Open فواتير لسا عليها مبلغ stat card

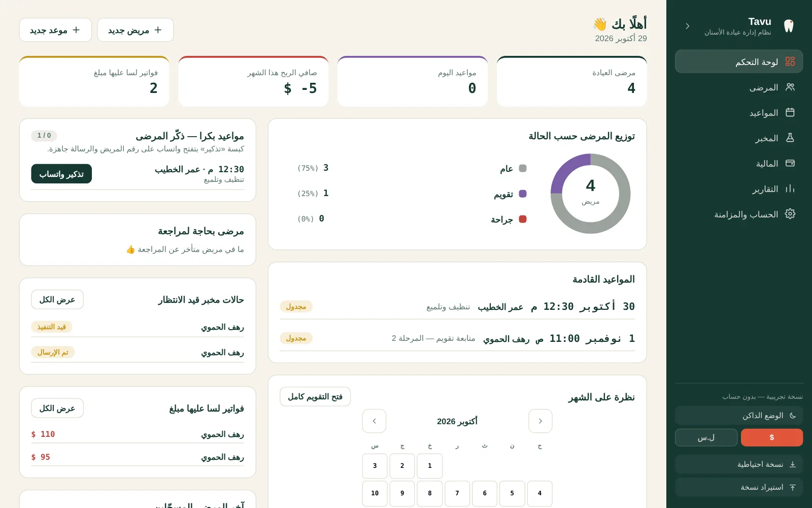94,81
